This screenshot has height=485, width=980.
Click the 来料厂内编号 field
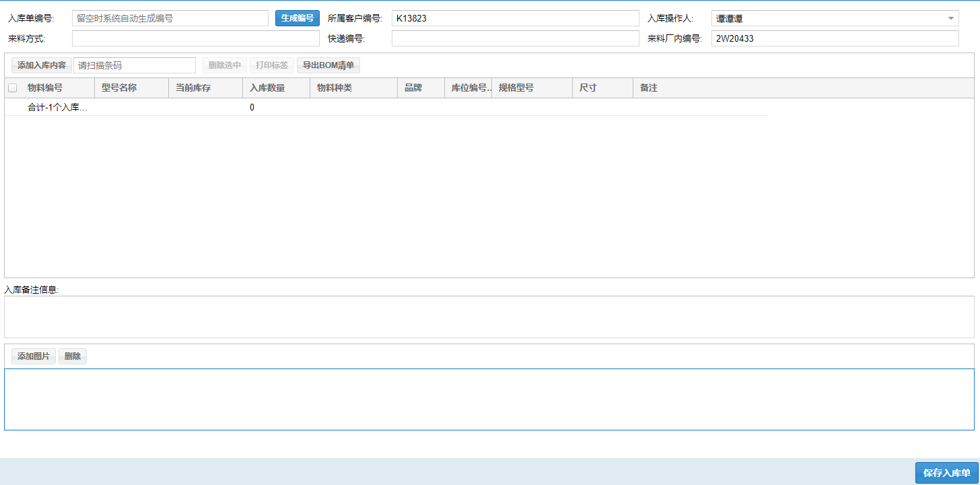[835, 38]
